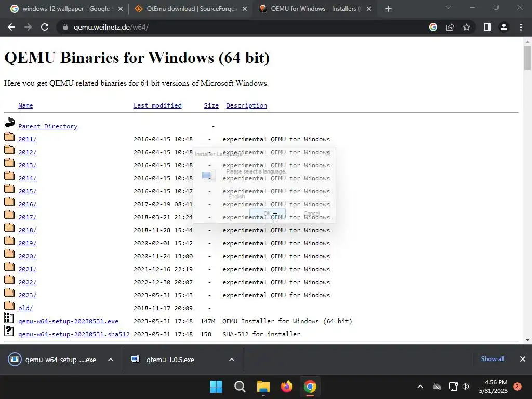Image resolution: width=532 pixels, height=399 pixels.
Task: Show hidden system tray icons
Action: (x=420, y=387)
